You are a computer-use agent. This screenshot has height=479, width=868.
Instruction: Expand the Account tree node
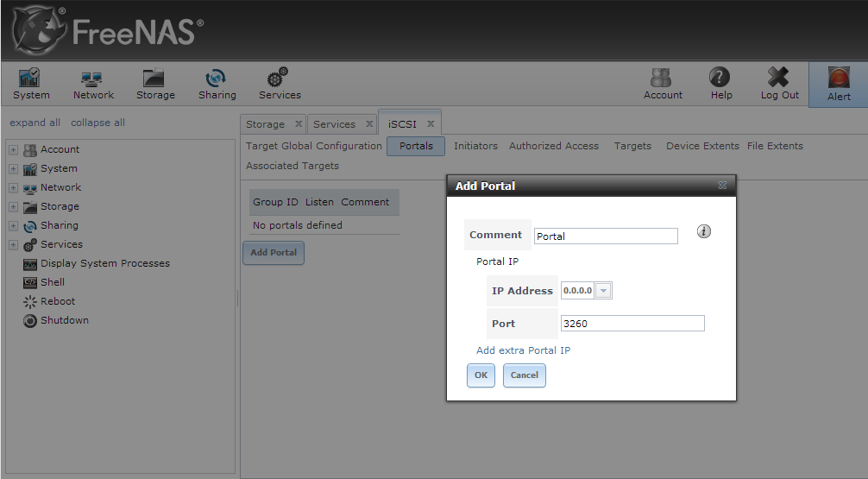[x=13, y=149]
